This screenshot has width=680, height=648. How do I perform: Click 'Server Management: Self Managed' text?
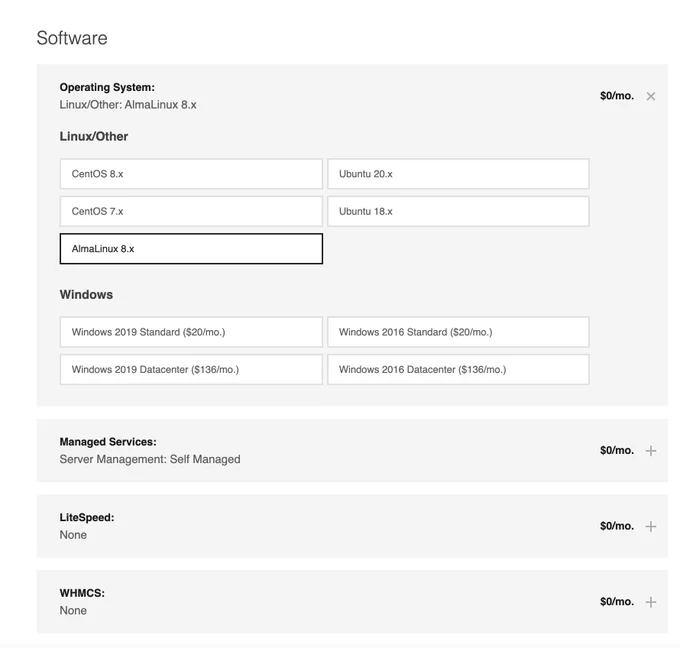tap(150, 459)
